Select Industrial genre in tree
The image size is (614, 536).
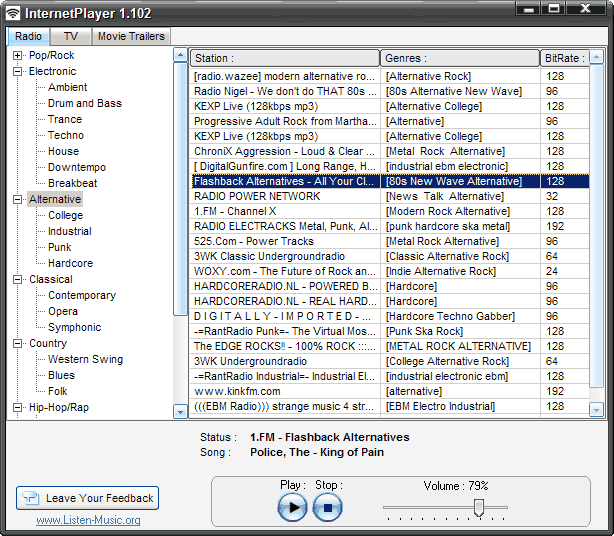coord(70,232)
